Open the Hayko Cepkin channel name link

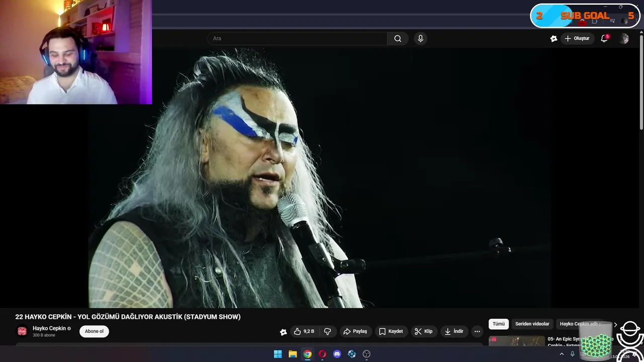[x=49, y=328]
